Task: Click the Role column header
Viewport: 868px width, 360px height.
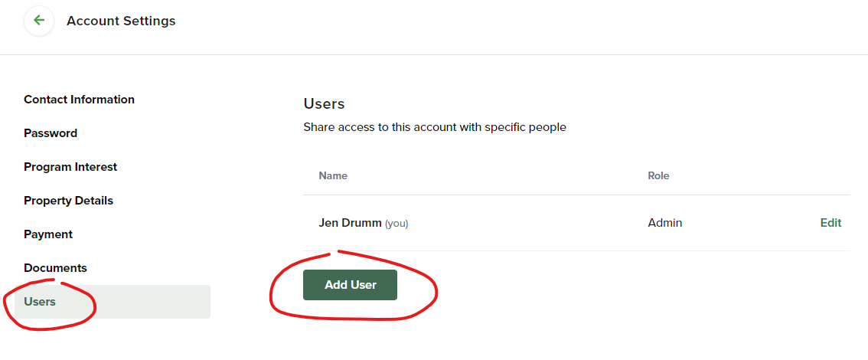Action: [658, 175]
